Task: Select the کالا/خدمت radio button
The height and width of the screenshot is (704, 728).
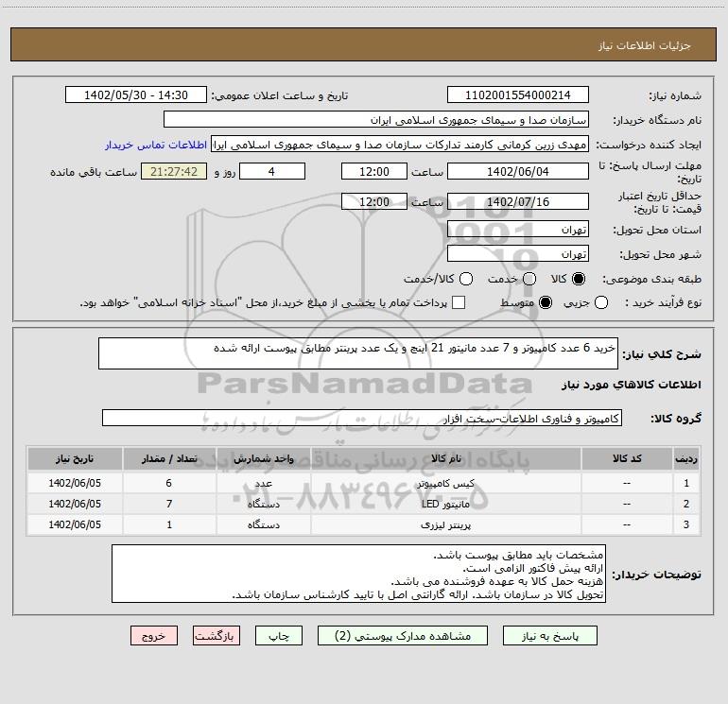Action: point(466,279)
